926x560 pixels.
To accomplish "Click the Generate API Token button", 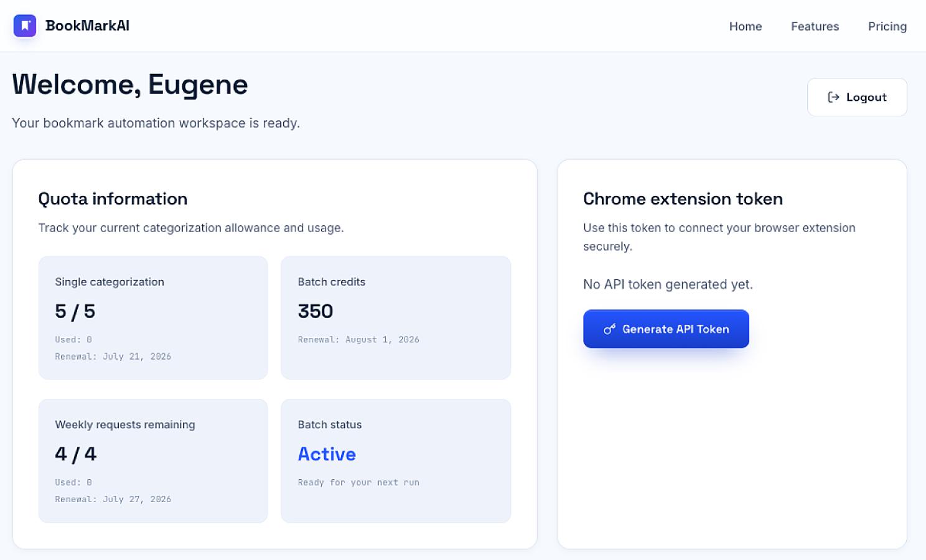I will 666,329.
